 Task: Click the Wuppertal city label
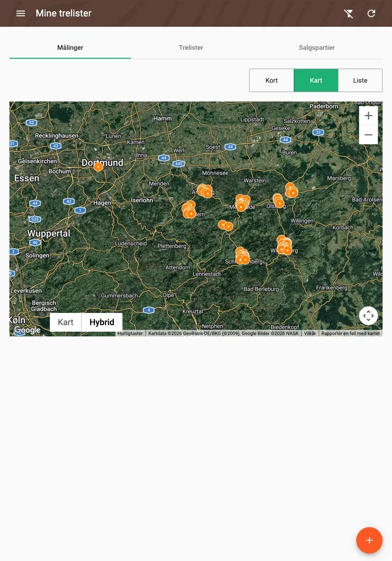49,233
